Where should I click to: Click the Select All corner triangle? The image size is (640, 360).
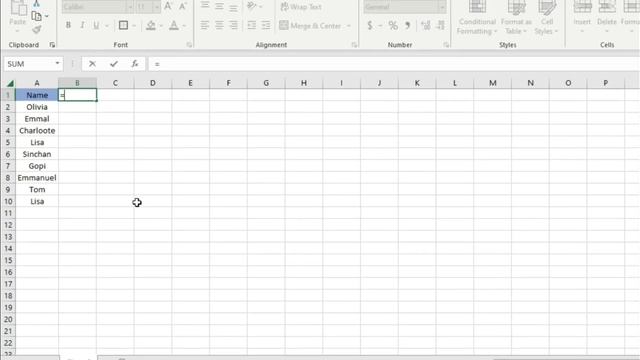9,83
